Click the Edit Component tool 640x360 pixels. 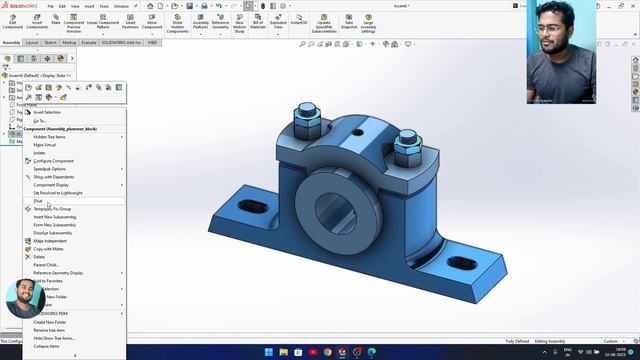click(13, 22)
